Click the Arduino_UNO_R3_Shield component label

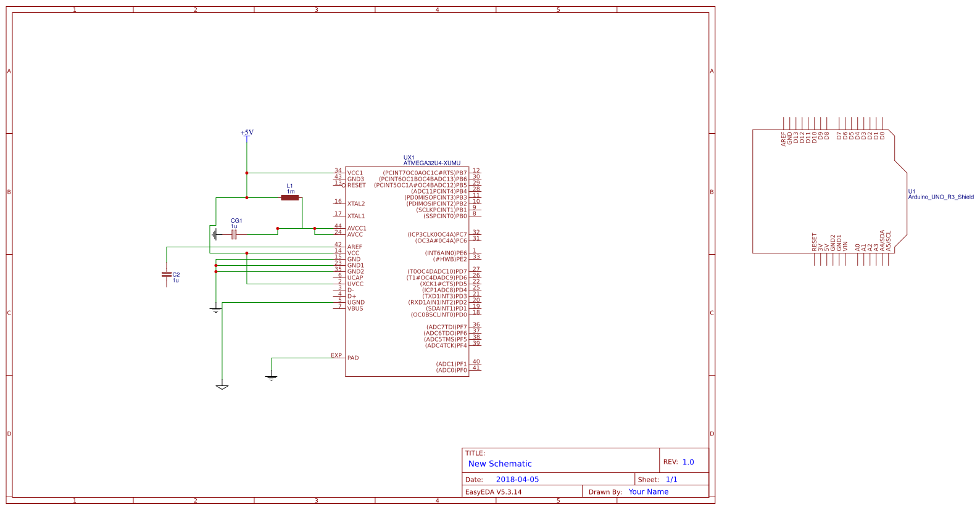point(941,197)
